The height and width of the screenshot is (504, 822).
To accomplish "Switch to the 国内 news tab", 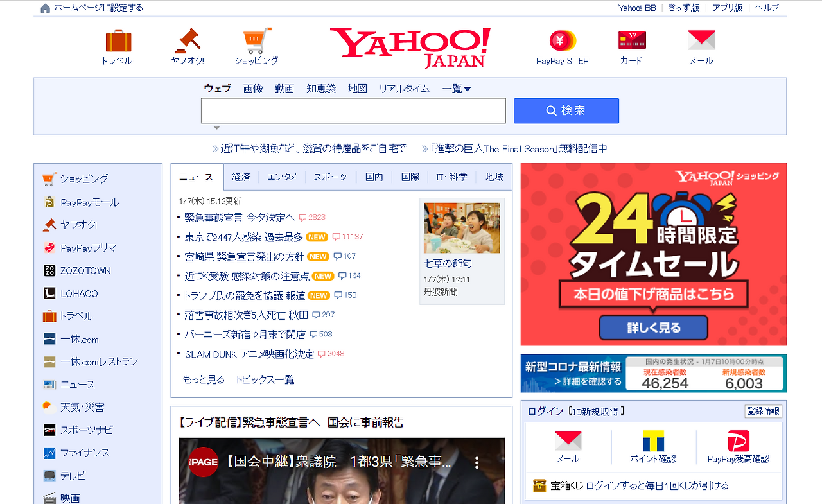I will pos(374,177).
